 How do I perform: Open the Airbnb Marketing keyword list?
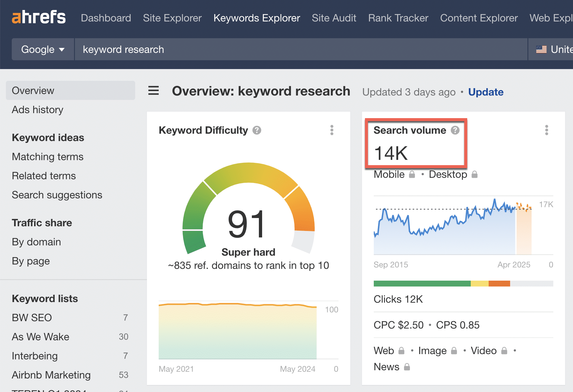pyautogui.click(x=51, y=375)
